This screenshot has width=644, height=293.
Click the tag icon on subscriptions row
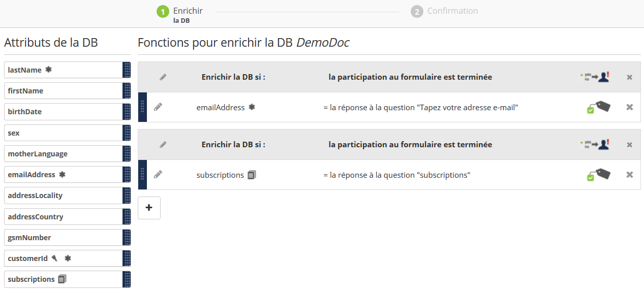tap(598, 175)
